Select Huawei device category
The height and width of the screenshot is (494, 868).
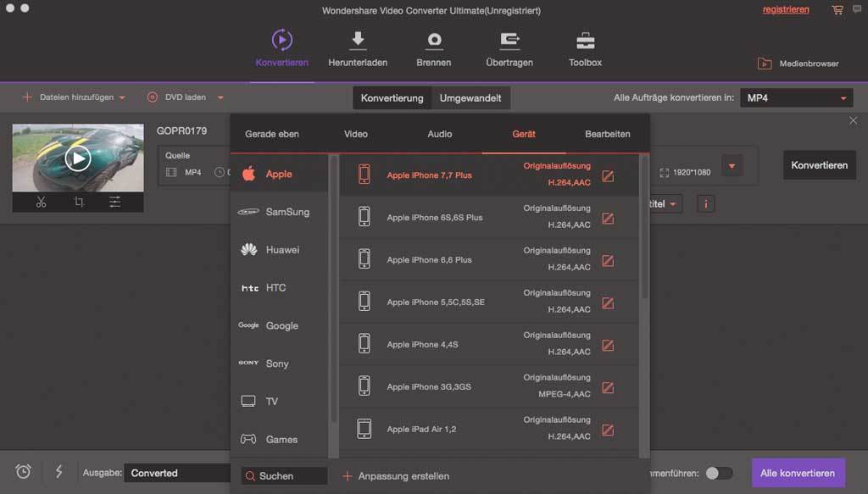click(280, 249)
